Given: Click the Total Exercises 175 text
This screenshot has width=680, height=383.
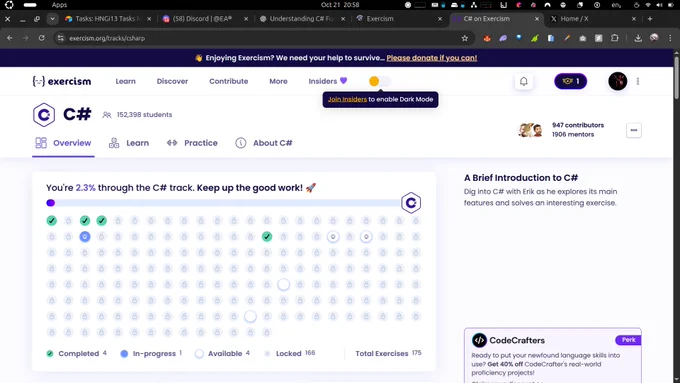Looking at the screenshot, I should 388,354.
